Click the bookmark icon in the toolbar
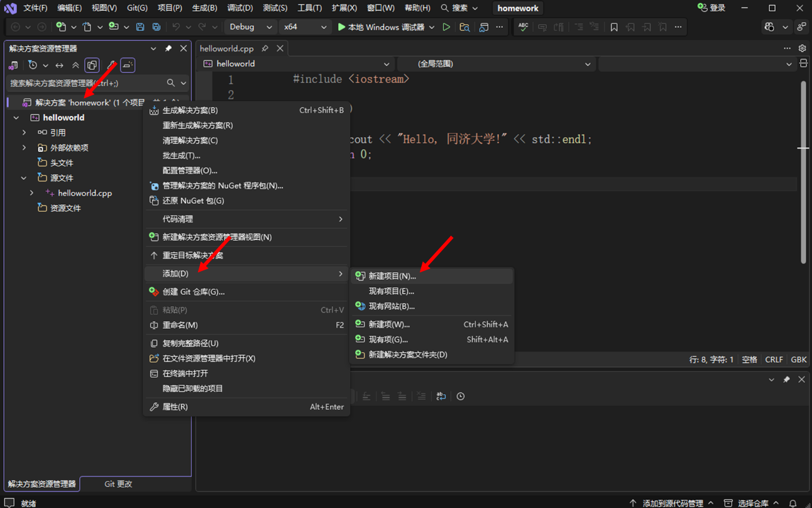 (614, 27)
